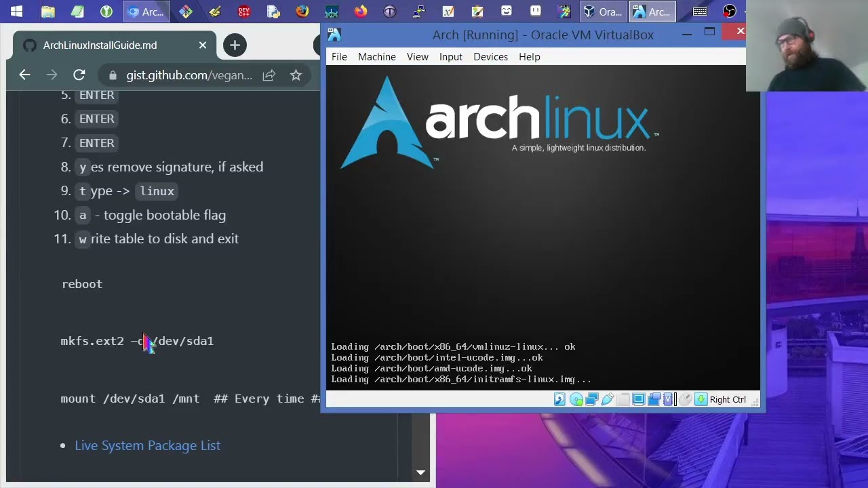This screenshot has width=868, height=488.
Task: Open Dev-C++ from the taskbar
Action: tap(244, 11)
